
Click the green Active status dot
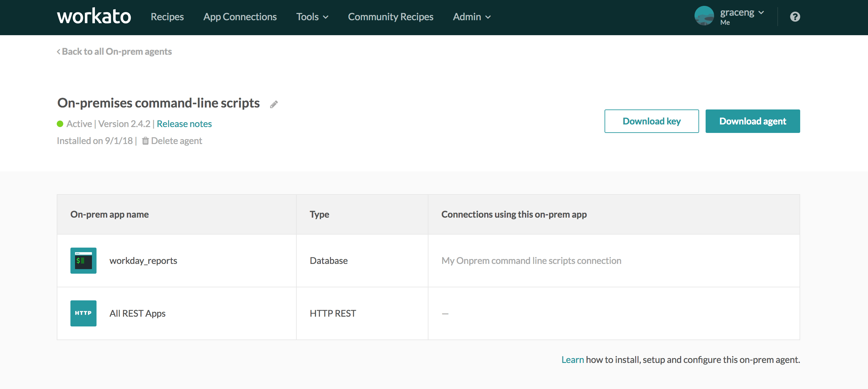point(60,124)
